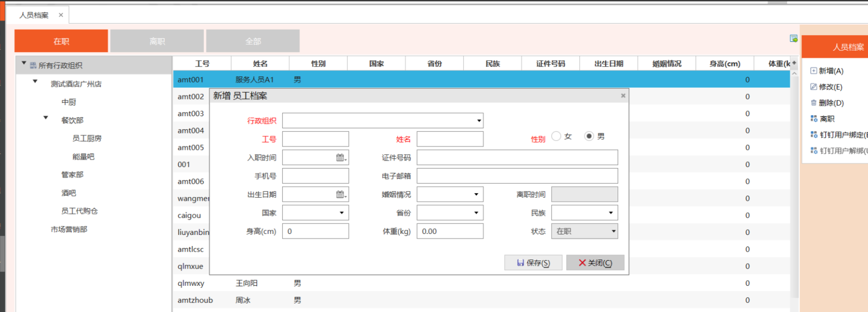Select the 男 gender radio button

[589, 136]
